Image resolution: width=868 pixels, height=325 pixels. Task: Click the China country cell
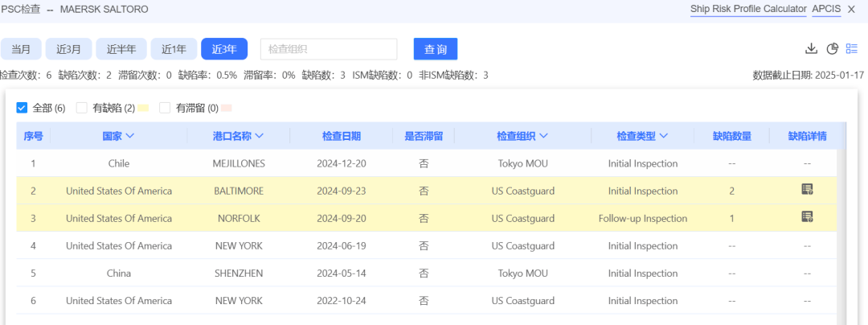click(118, 273)
